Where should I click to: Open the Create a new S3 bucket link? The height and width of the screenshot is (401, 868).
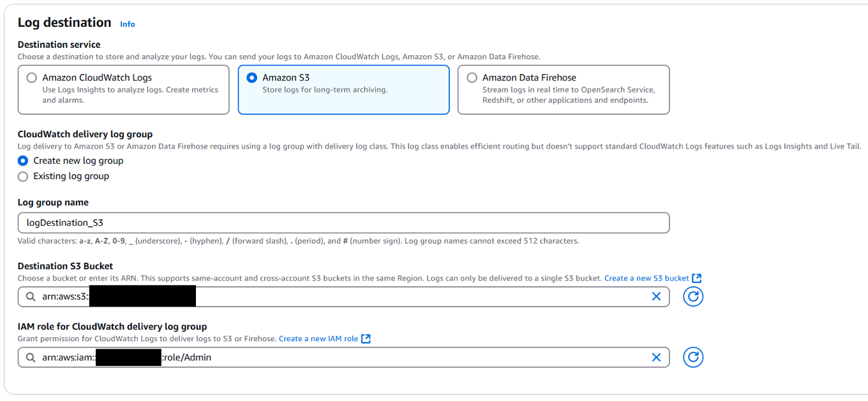pos(647,278)
